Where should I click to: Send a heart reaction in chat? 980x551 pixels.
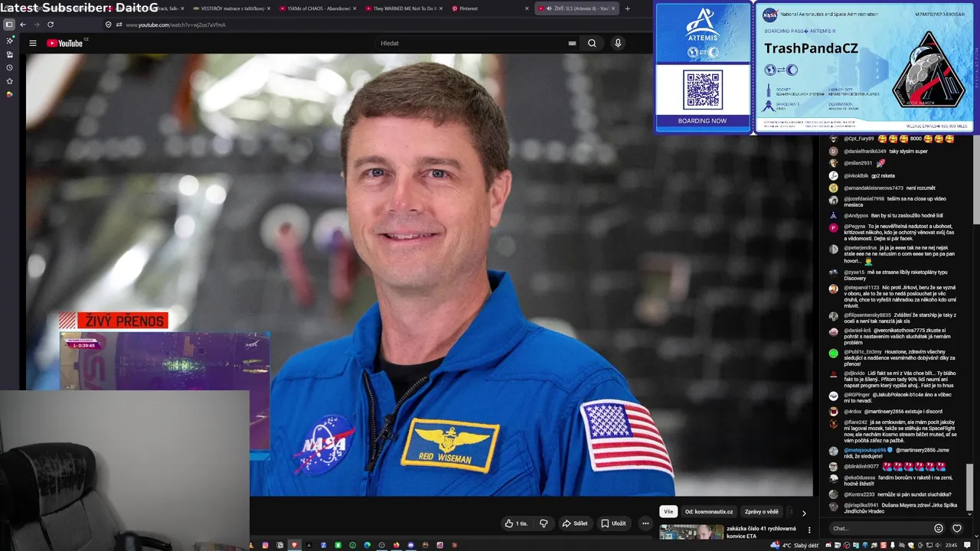pyautogui.click(x=957, y=528)
